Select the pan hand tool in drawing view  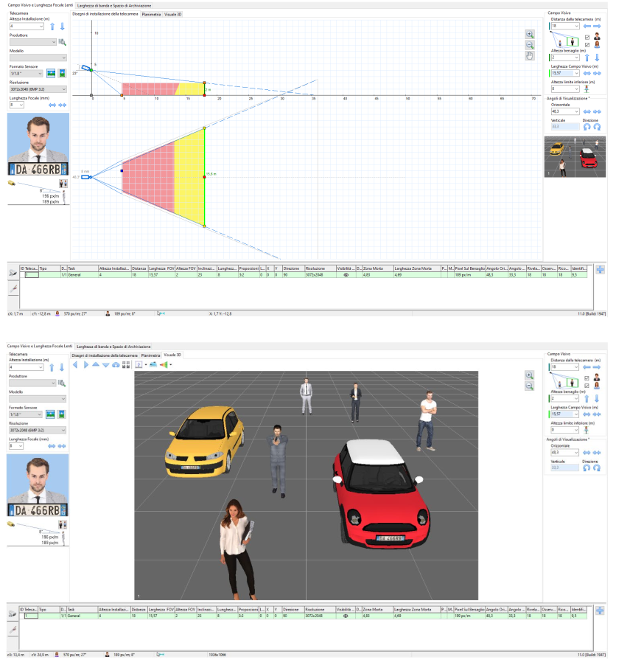point(529,55)
